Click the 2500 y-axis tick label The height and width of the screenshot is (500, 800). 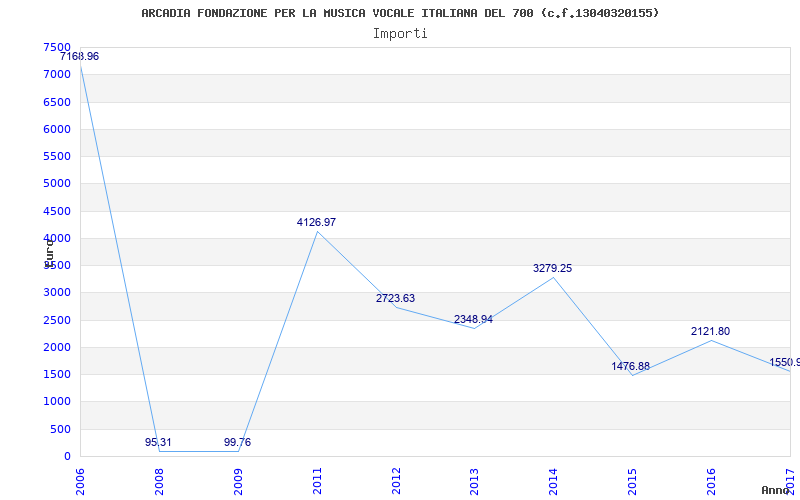click(57, 320)
